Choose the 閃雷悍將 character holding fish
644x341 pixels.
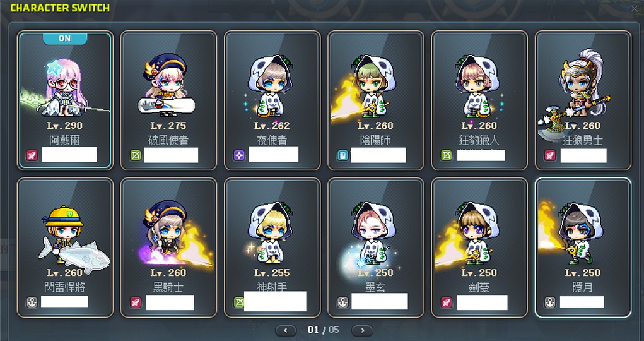[65, 248]
